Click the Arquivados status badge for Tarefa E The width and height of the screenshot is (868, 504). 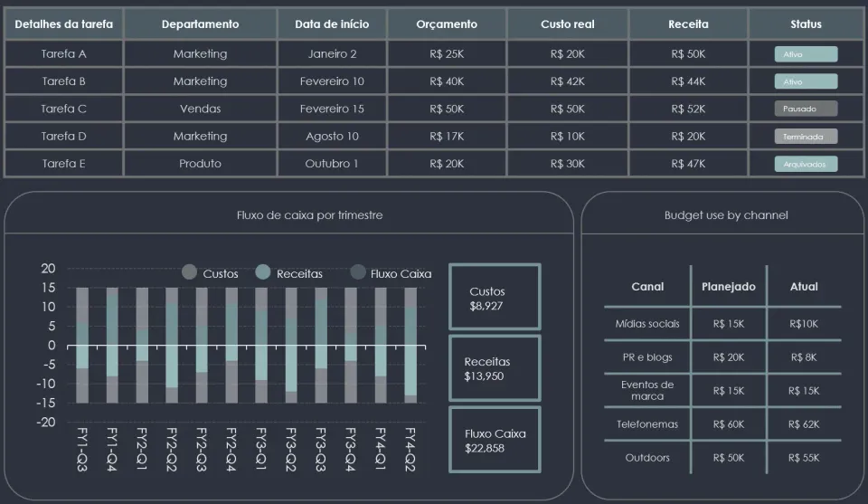point(806,164)
